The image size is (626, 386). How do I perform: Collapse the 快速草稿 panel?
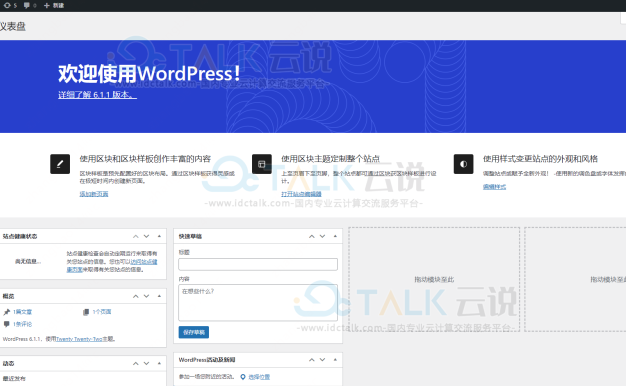[x=335, y=236]
